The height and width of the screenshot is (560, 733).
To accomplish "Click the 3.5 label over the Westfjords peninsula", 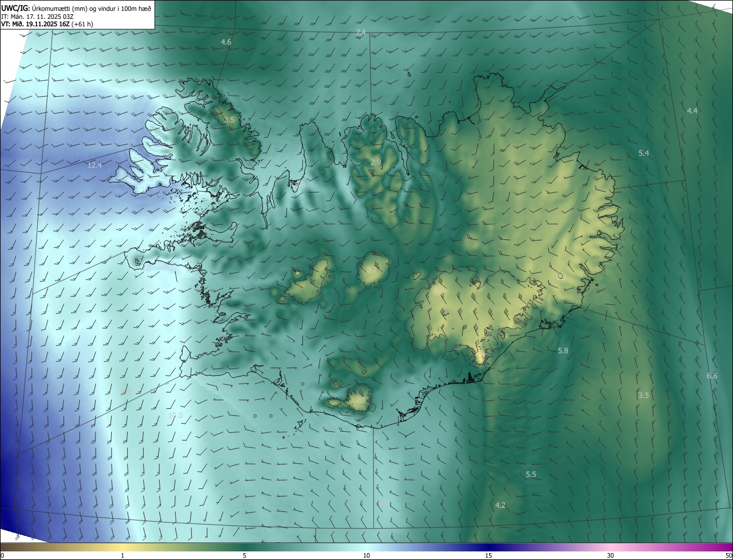I will (229, 120).
